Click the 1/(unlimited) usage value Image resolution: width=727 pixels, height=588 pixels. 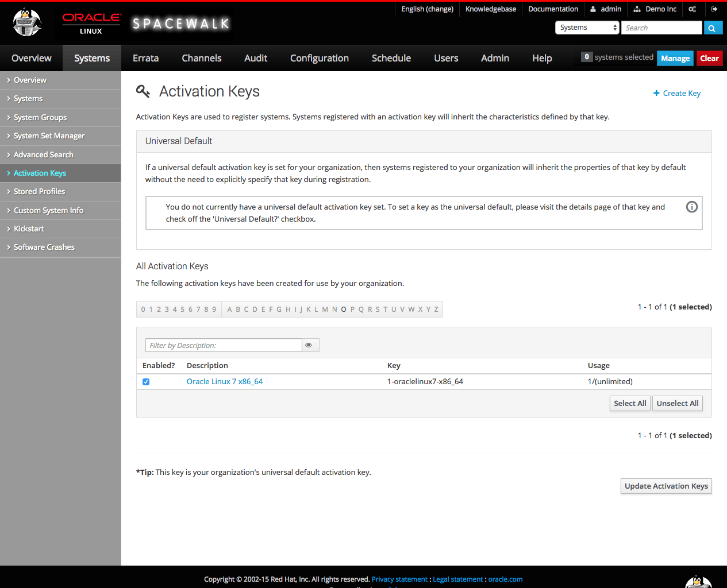pos(610,381)
